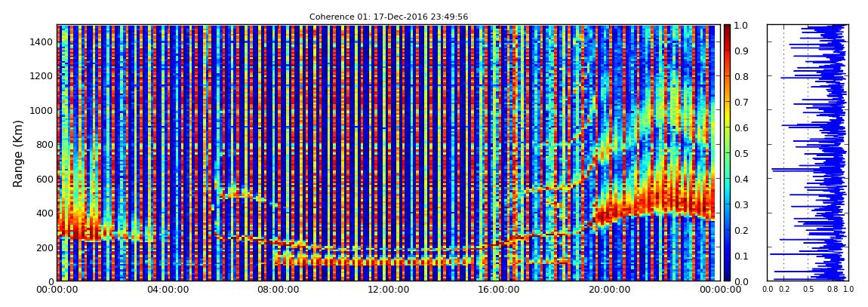Pick the 600 range tick label
The width and height of the screenshot is (868, 307).
pyautogui.click(x=44, y=179)
